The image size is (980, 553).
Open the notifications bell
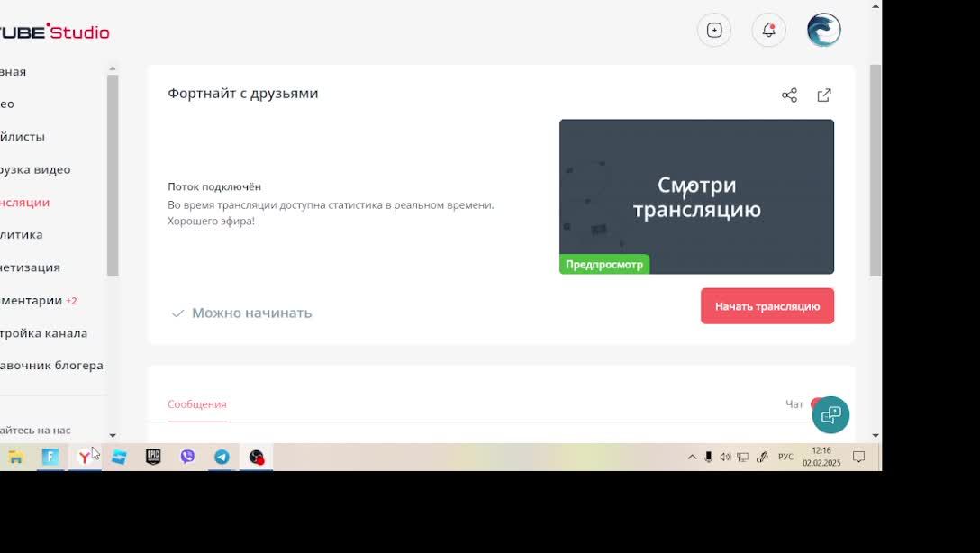coord(768,30)
